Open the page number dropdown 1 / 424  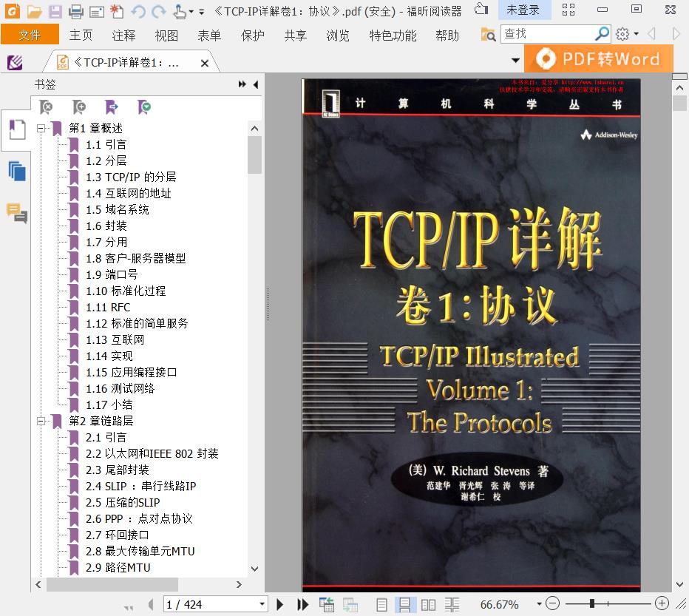[262, 604]
